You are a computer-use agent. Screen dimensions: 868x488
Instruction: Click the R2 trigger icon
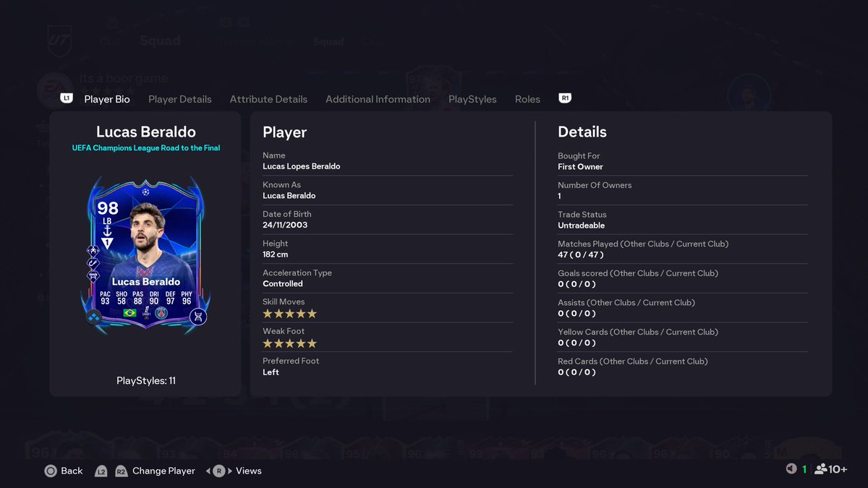point(121,471)
